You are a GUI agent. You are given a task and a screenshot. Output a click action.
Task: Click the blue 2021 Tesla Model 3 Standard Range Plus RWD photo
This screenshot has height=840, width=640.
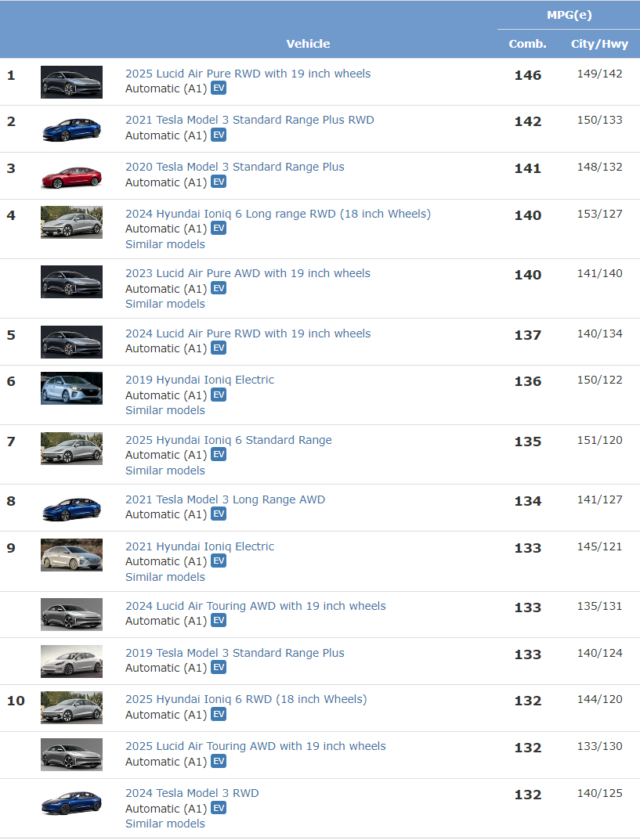pos(71,129)
